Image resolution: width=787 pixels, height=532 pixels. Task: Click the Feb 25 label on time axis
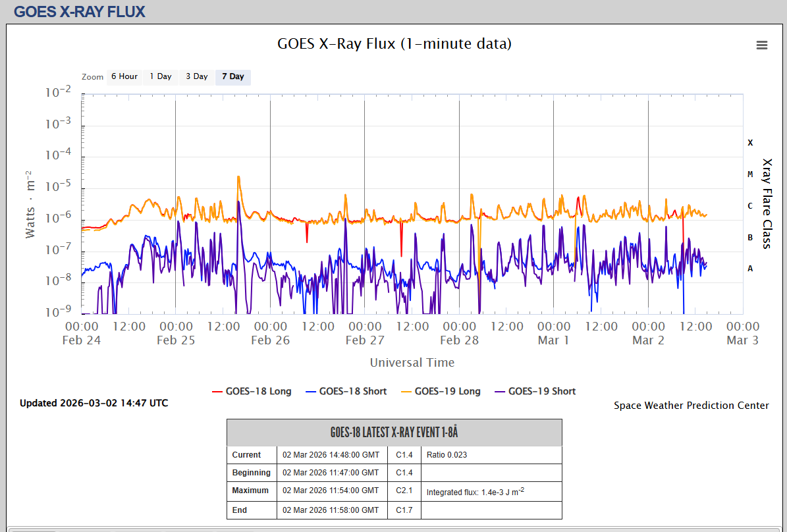[176, 340]
